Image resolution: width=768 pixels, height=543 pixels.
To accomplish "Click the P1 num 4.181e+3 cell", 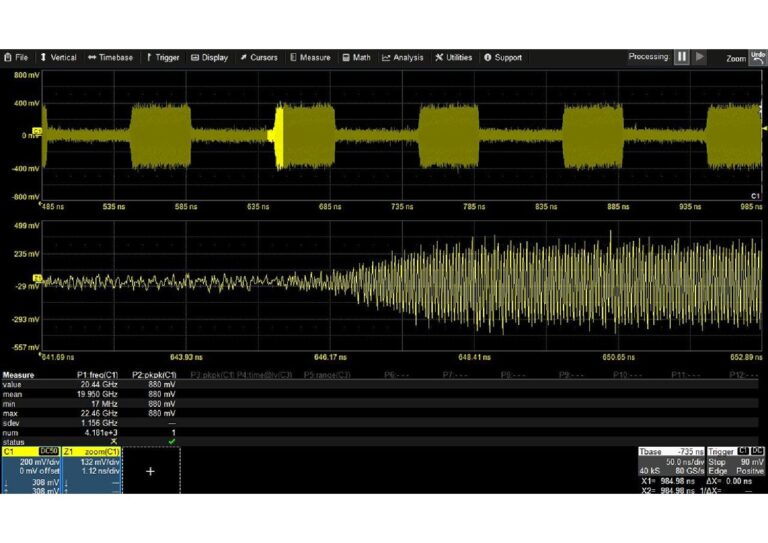I will (x=101, y=433).
